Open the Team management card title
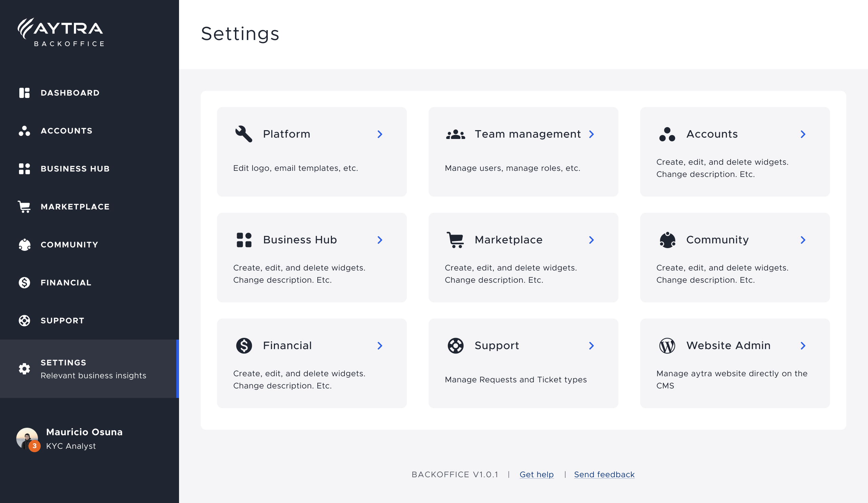Screen dimensions: 868x503 pyautogui.click(x=528, y=134)
